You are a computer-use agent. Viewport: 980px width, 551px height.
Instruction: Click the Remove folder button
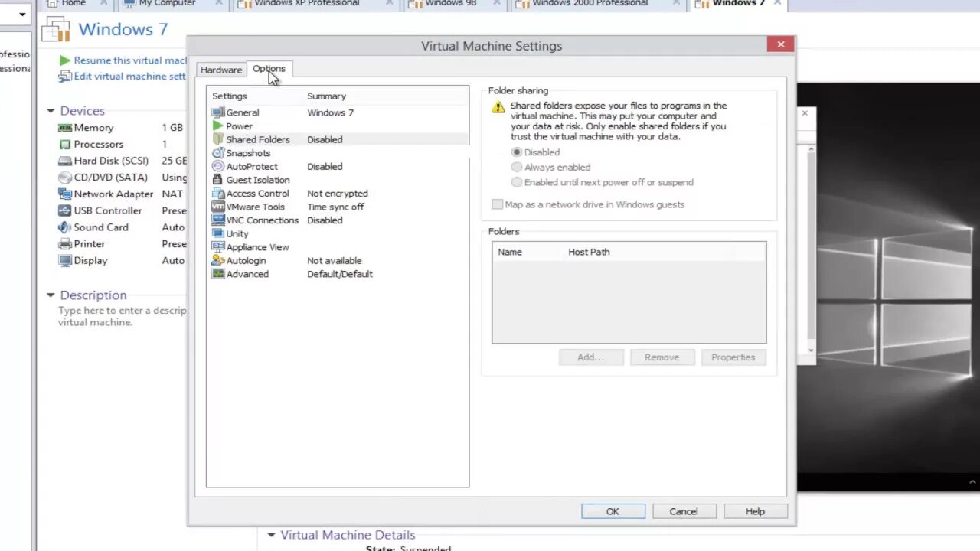pyautogui.click(x=661, y=357)
